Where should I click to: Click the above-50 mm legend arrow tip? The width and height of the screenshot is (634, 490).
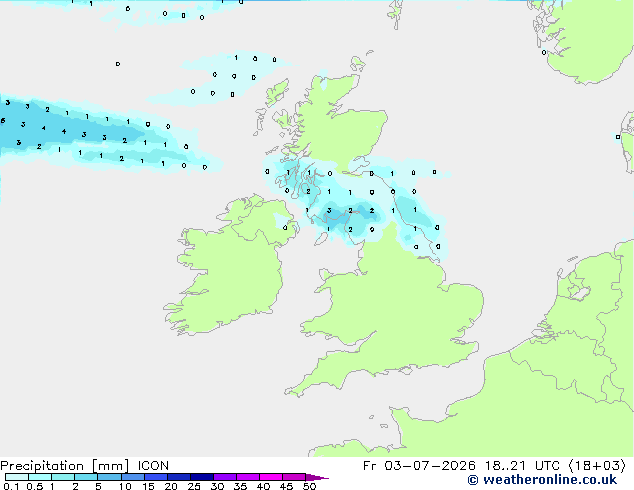[x=317, y=477]
